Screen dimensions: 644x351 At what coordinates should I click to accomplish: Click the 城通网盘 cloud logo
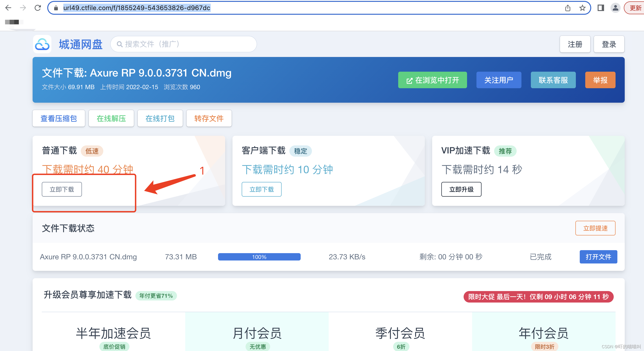point(42,44)
